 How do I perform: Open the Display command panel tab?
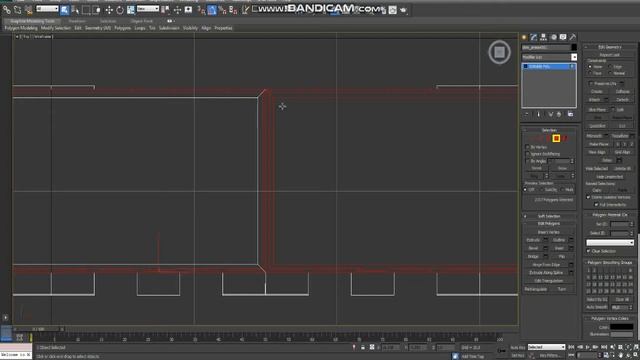(563, 37)
